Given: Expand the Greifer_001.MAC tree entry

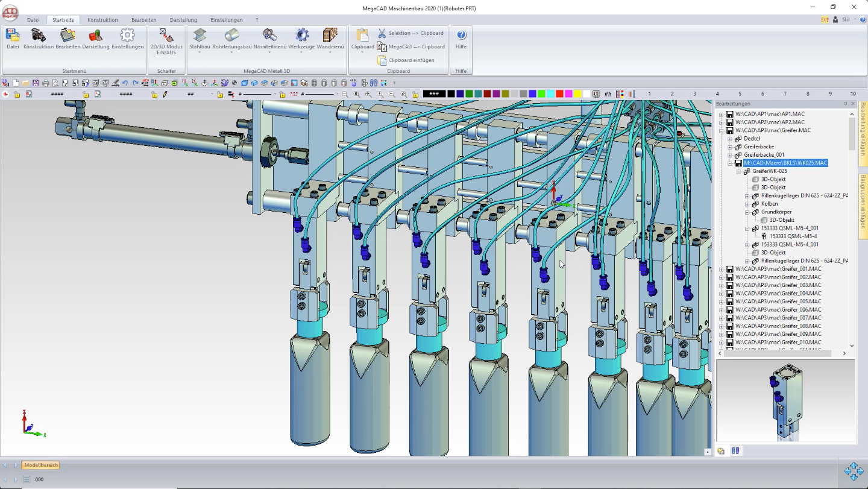Looking at the screenshot, I should [x=721, y=269].
